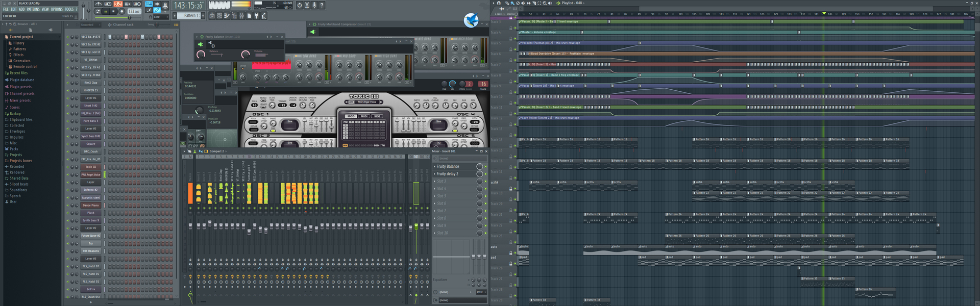The width and height of the screenshot is (980, 306).
Task: Open the EDIT menu
Action: tap(14, 9)
